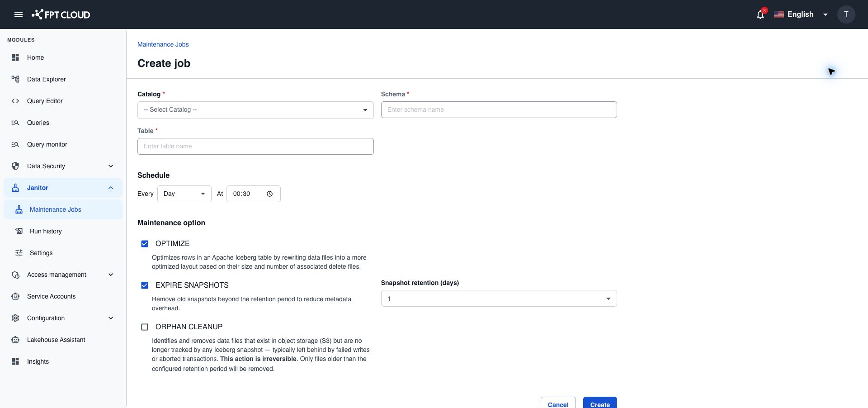Click the US flag language icon
This screenshot has width=868, height=408.
pyautogui.click(x=779, y=14)
